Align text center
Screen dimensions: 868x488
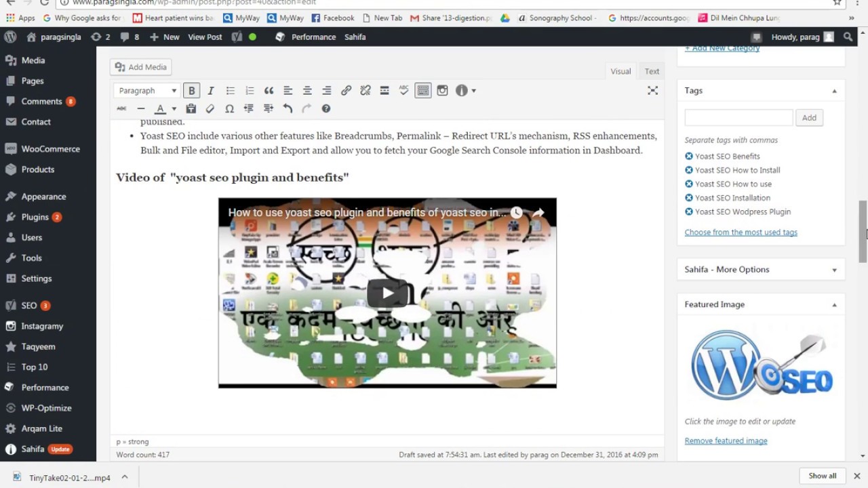pyautogui.click(x=307, y=90)
